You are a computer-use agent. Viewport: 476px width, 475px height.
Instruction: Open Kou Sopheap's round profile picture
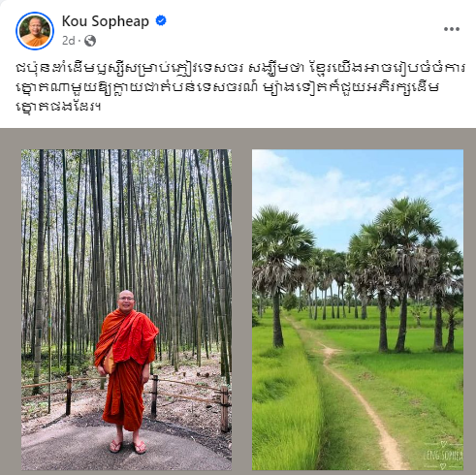tap(35, 31)
